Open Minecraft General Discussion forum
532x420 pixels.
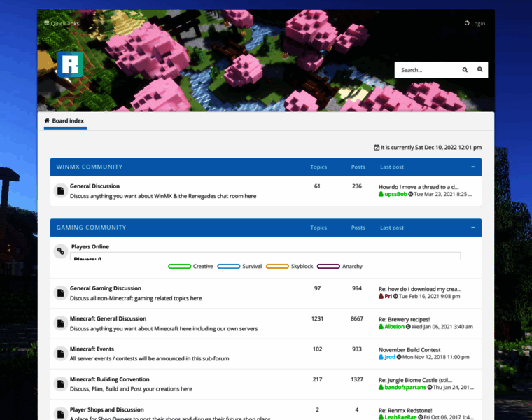pos(108,318)
